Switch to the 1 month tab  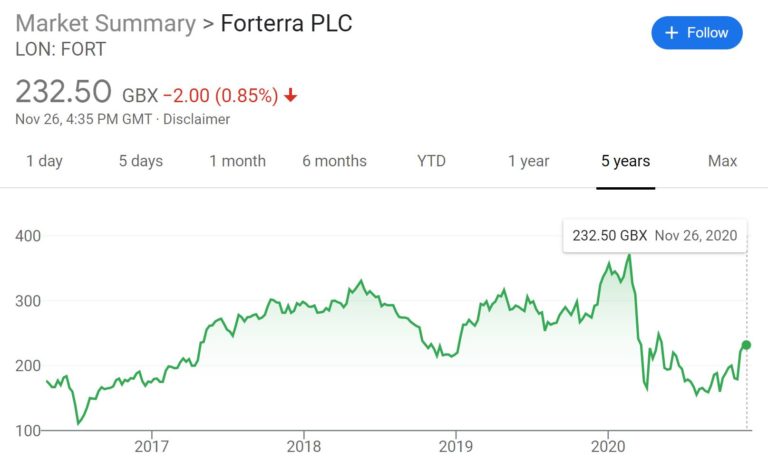(238, 161)
